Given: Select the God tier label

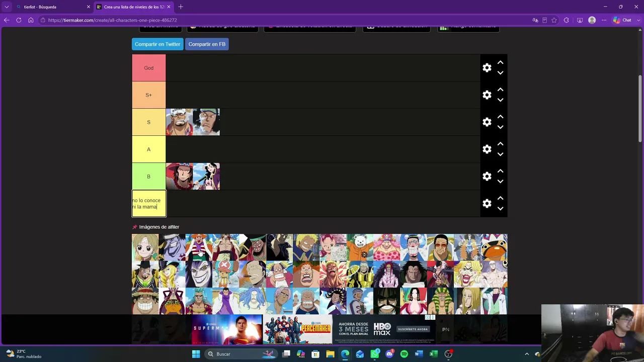Looking at the screenshot, I should pyautogui.click(x=148, y=68).
